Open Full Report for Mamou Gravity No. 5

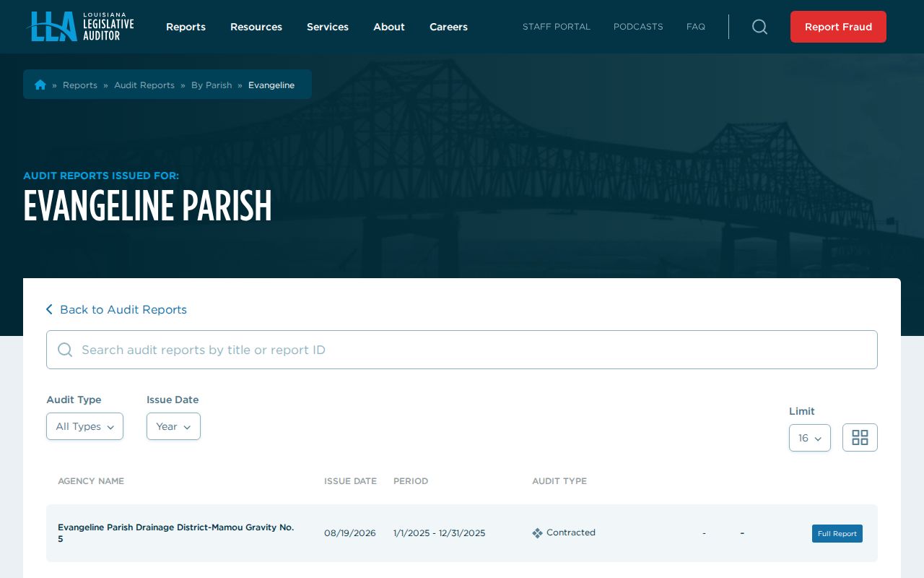(837, 533)
